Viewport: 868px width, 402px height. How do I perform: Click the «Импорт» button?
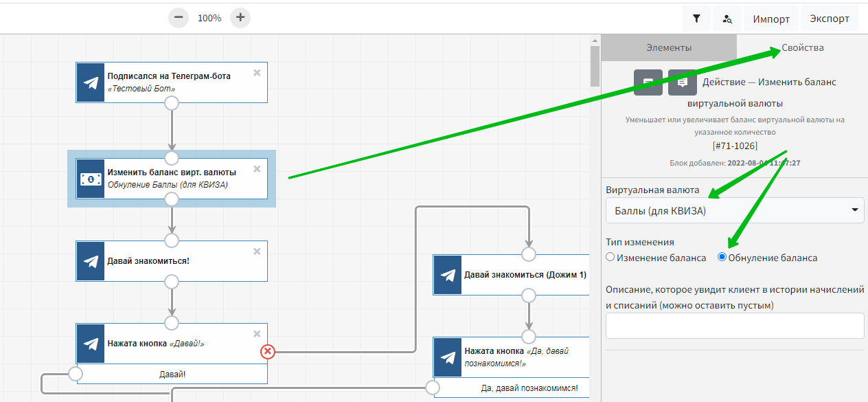click(770, 19)
